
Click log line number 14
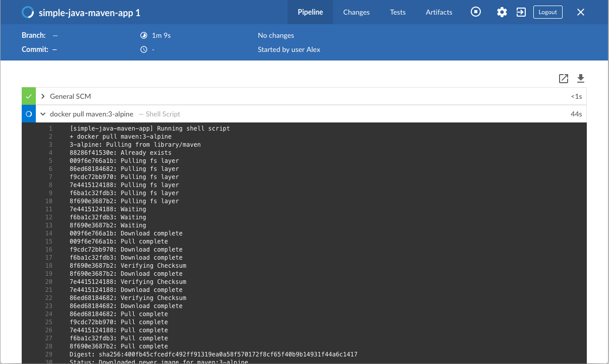pos(49,233)
